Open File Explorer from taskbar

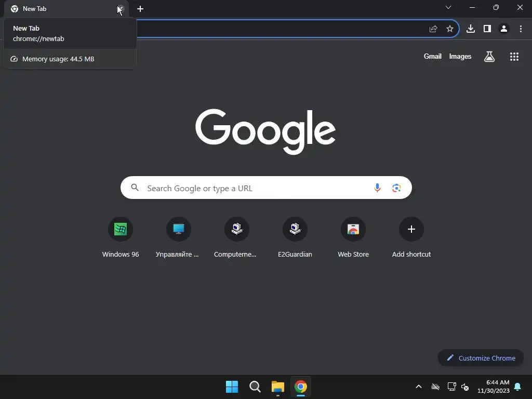(x=277, y=387)
